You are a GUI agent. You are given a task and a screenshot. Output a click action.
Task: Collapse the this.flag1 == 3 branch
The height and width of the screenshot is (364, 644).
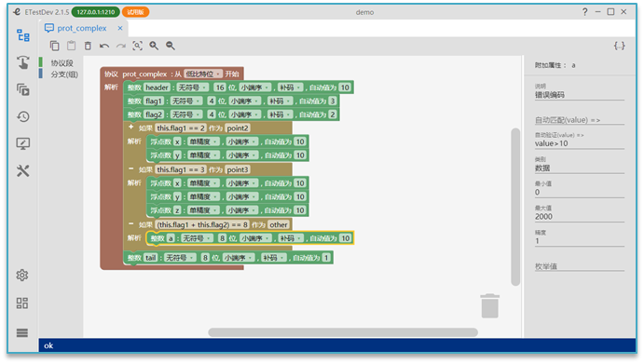pyautogui.click(x=131, y=169)
